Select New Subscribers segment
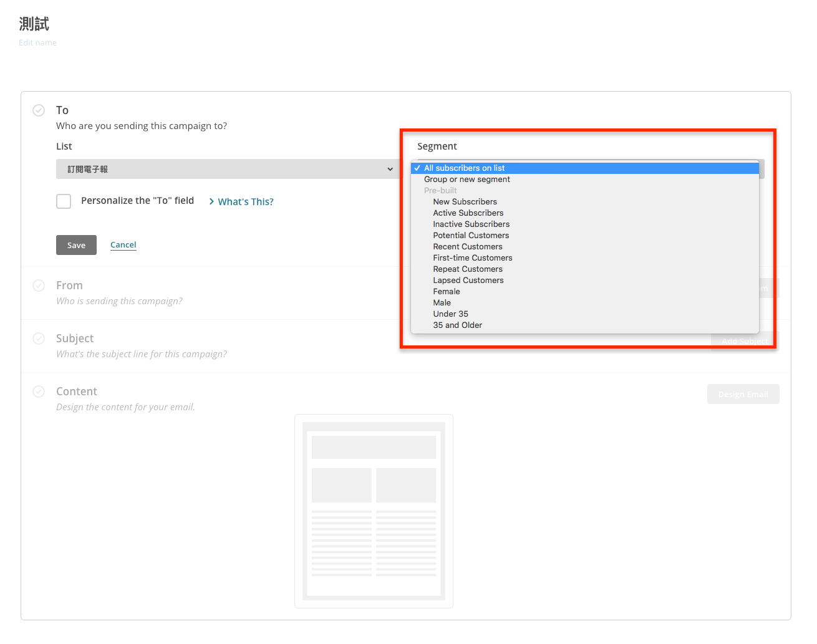The height and width of the screenshot is (644, 817). [465, 202]
